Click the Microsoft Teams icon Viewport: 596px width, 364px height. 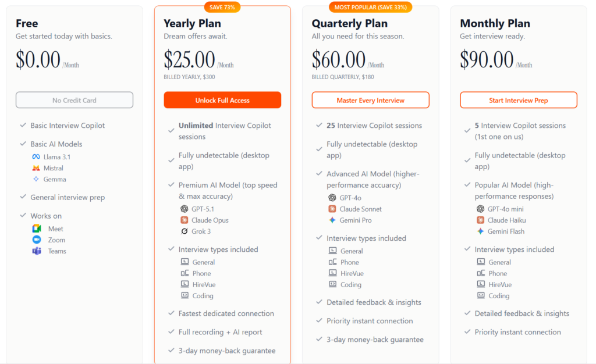point(37,251)
